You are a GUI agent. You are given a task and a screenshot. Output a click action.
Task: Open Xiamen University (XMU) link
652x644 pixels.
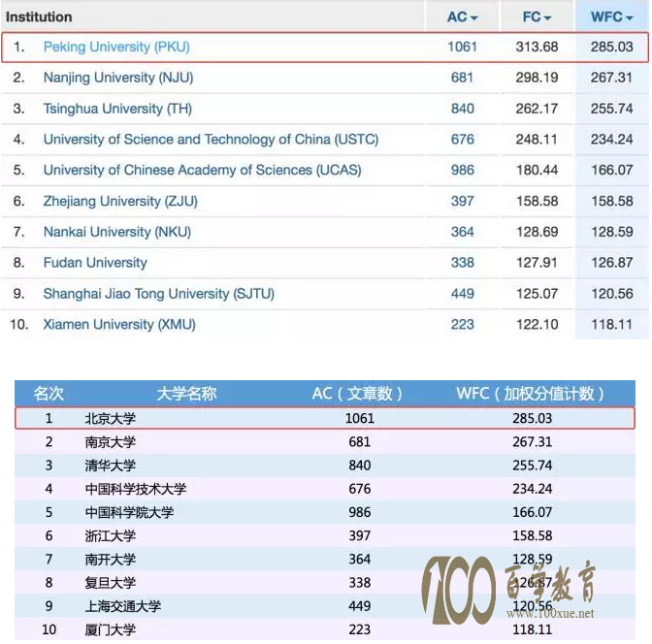point(119,324)
